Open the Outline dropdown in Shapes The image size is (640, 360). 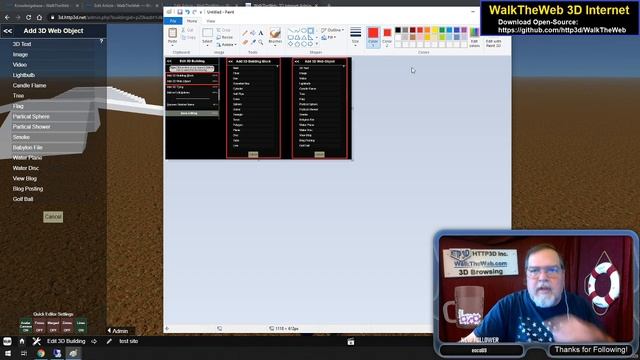333,30
